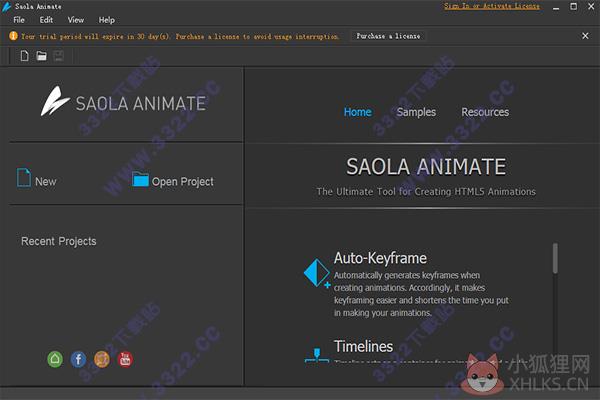
Task: Click Purchase a license button
Action: (388, 36)
